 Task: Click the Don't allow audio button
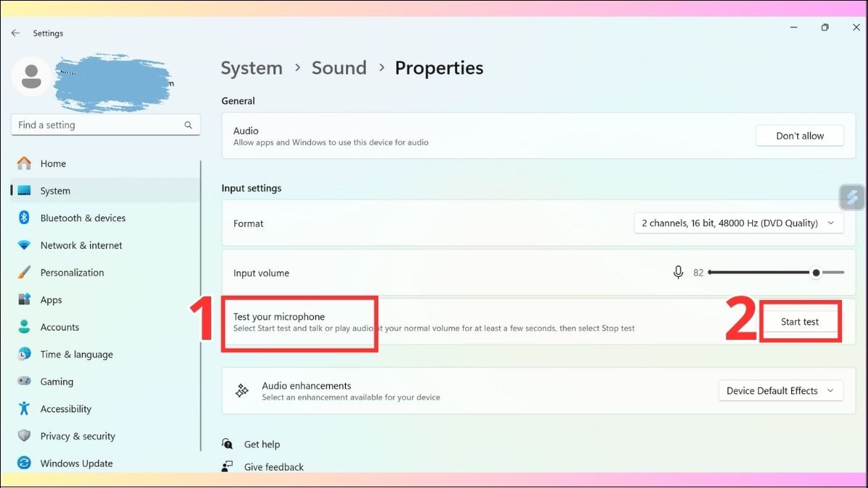[800, 136]
